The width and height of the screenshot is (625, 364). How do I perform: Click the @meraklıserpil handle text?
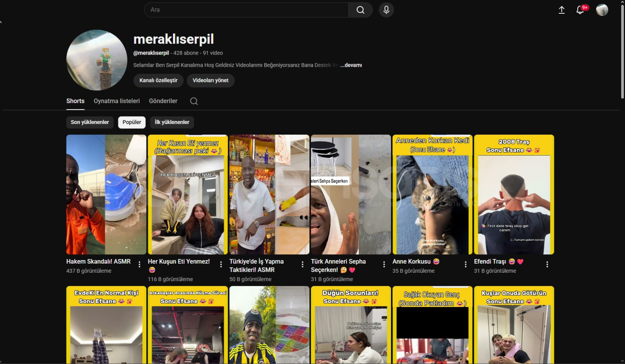pos(151,53)
